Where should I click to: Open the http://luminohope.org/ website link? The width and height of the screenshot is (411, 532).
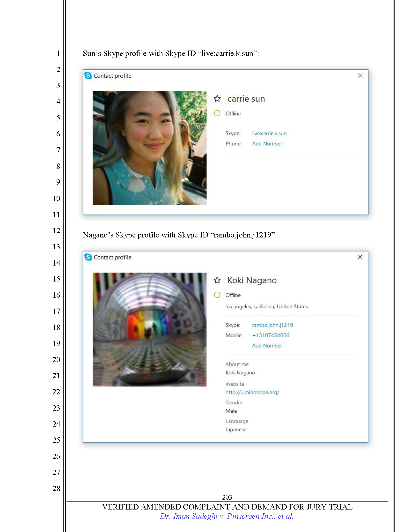click(x=252, y=392)
